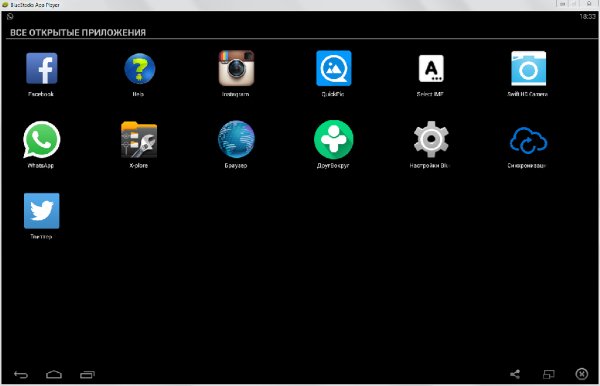Click the ВСЕ ОТКРЫТЫЕ ПРИЛОЖЕНИЯ heading
The width and height of the screenshot is (600, 386).
[78, 33]
